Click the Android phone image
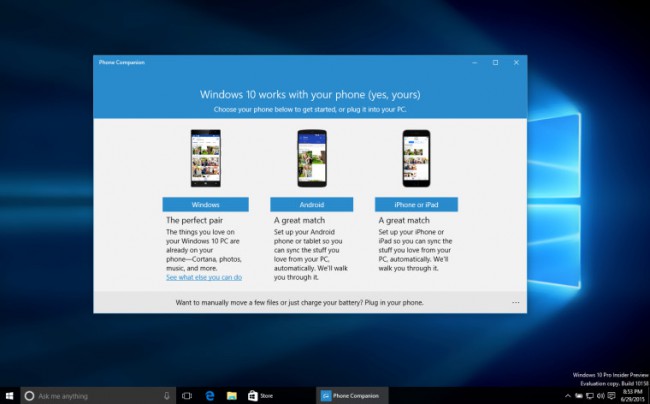The image size is (650, 404). pos(312,158)
